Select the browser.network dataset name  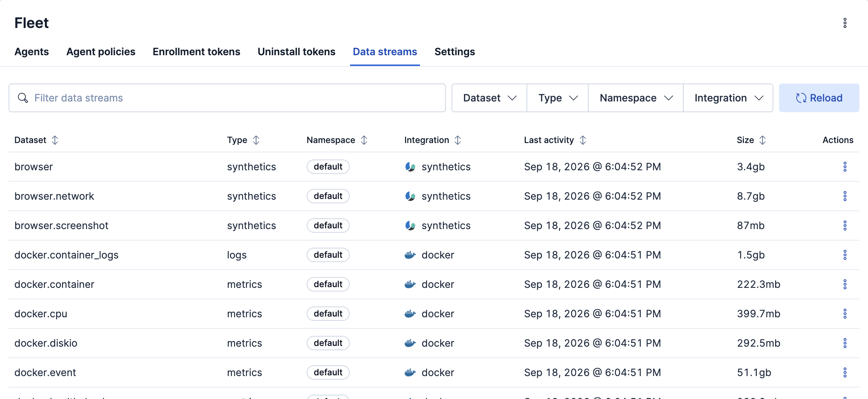click(x=54, y=196)
